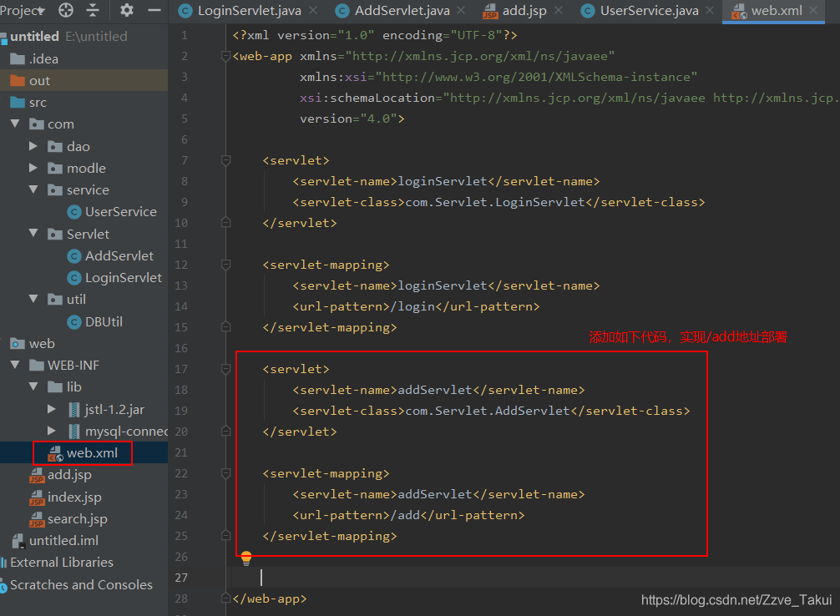This screenshot has width=840, height=616.
Task: Hide the Project tool window using minus icon
Action: (154, 11)
